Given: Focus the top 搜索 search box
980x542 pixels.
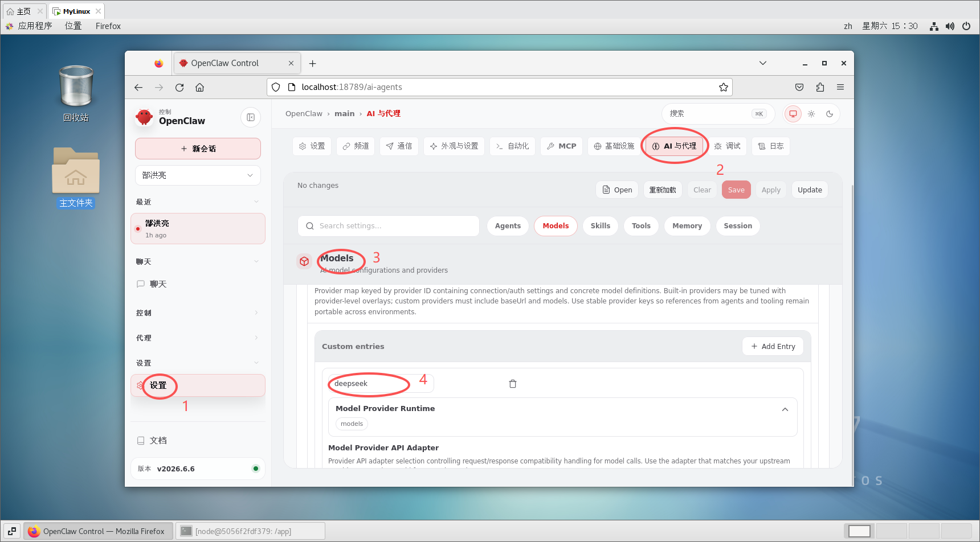Looking at the screenshot, I should pyautogui.click(x=718, y=114).
